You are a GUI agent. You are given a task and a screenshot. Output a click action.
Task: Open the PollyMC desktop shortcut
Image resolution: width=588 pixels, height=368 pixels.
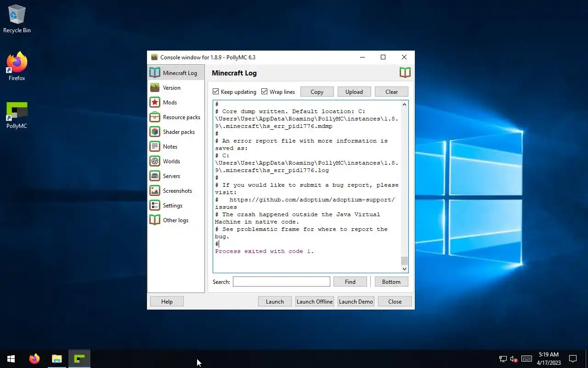(x=17, y=115)
